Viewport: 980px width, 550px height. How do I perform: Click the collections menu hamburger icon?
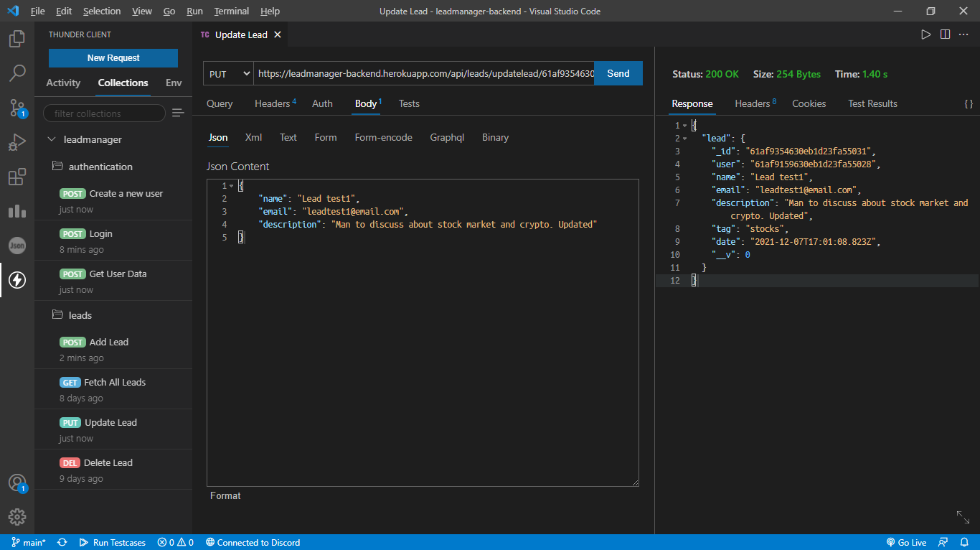click(178, 113)
